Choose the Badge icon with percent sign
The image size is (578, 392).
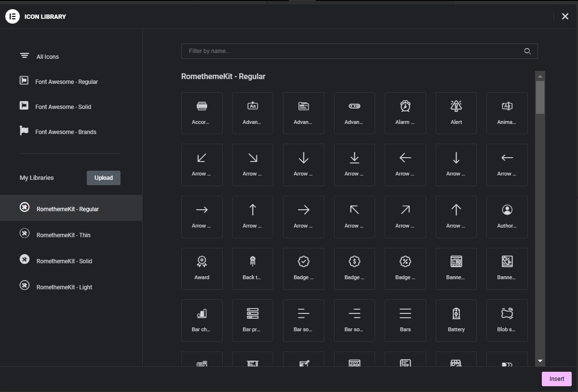(x=405, y=269)
